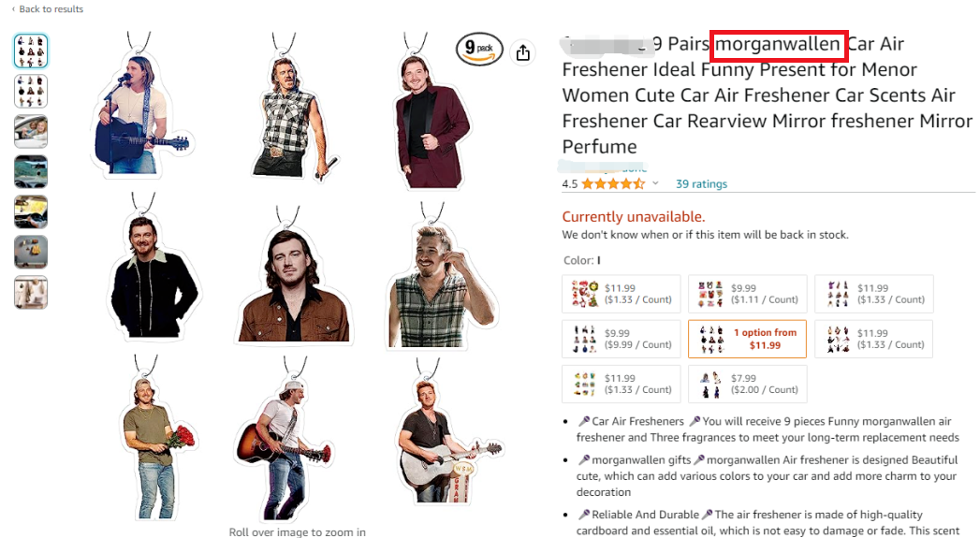The width and height of the screenshot is (980, 538).
Task: Click the star rating icons
Action: point(613,184)
